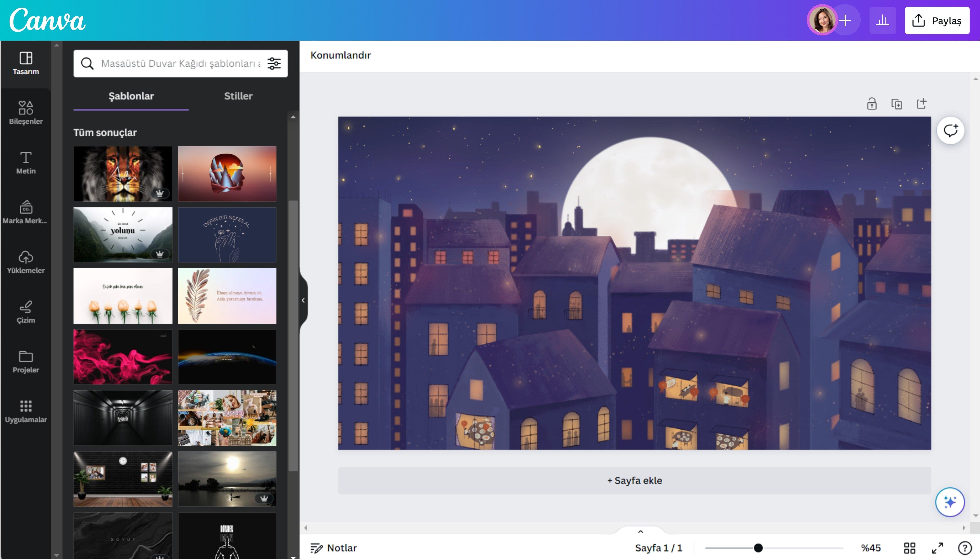The width and height of the screenshot is (980, 559).
Task: Collapse the side templates panel
Action: coord(303,300)
